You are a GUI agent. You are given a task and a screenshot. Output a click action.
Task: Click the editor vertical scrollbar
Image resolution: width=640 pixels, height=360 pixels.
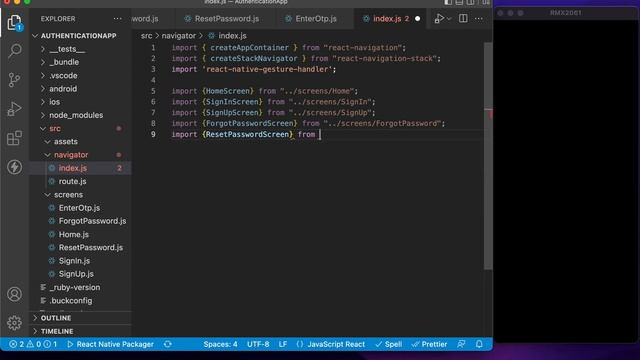[488, 155]
